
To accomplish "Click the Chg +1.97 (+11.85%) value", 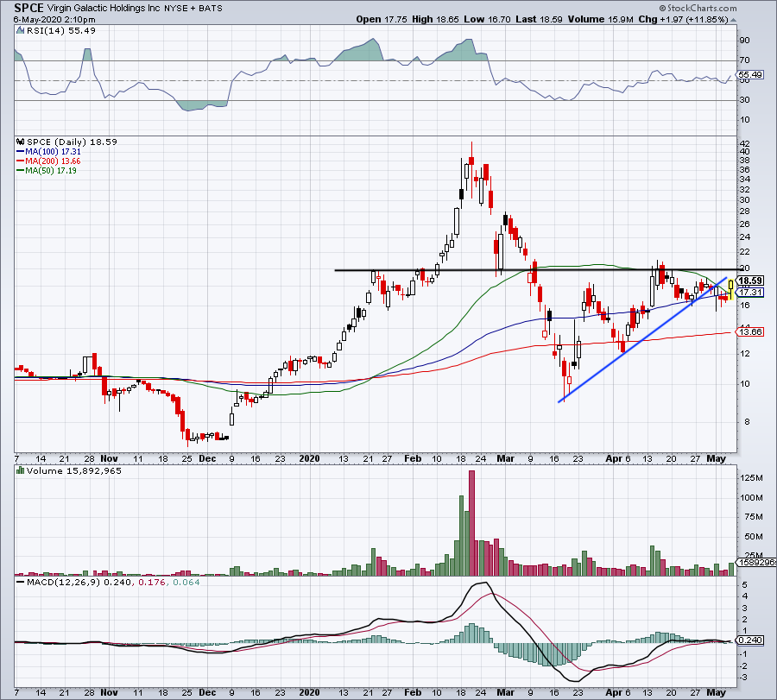I will click(683, 19).
